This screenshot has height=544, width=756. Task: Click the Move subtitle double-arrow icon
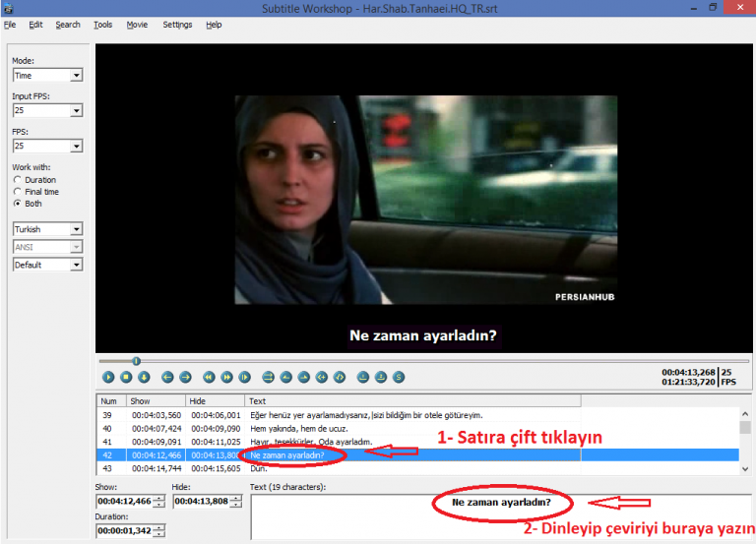[x=268, y=378]
